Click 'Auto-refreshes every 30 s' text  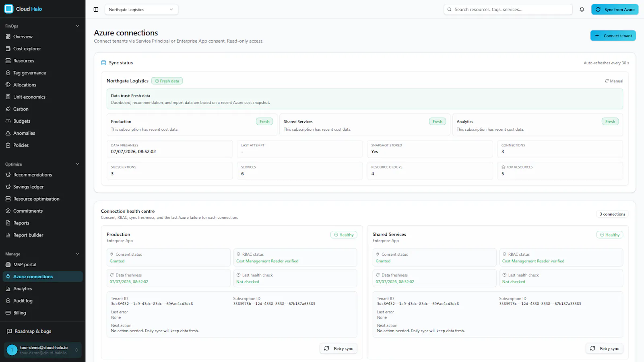point(606,63)
